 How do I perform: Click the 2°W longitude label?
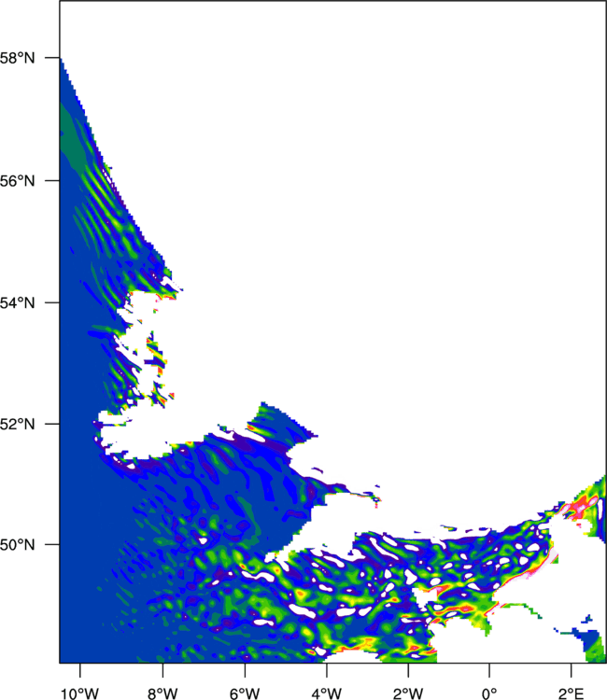(408, 693)
